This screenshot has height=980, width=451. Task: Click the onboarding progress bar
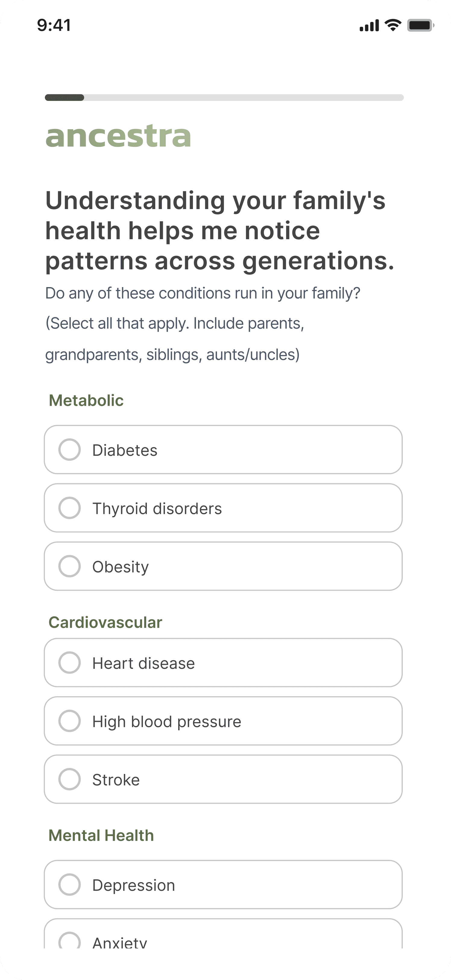pyautogui.click(x=224, y=98)
